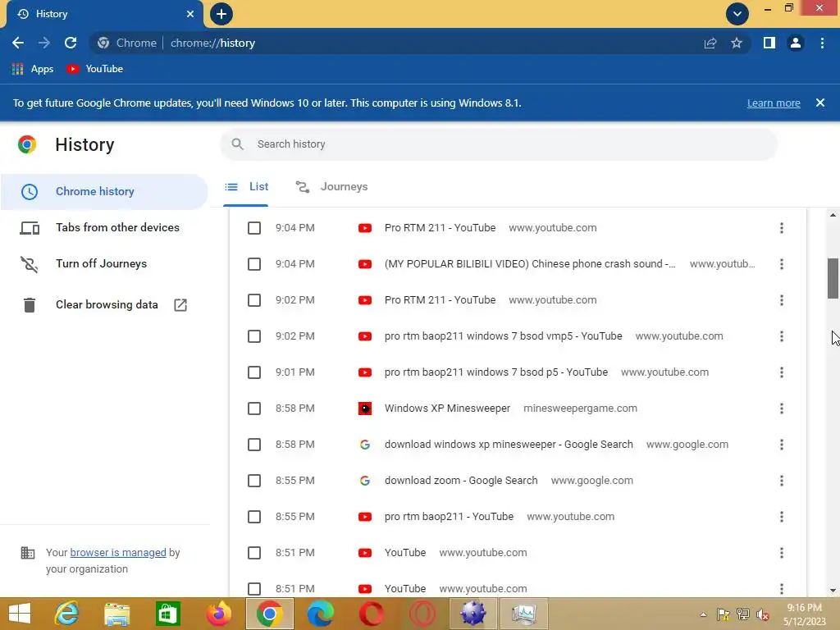840x630 pixels.
Task: Open a new tab with plus button
Action: tap(221, 14)
